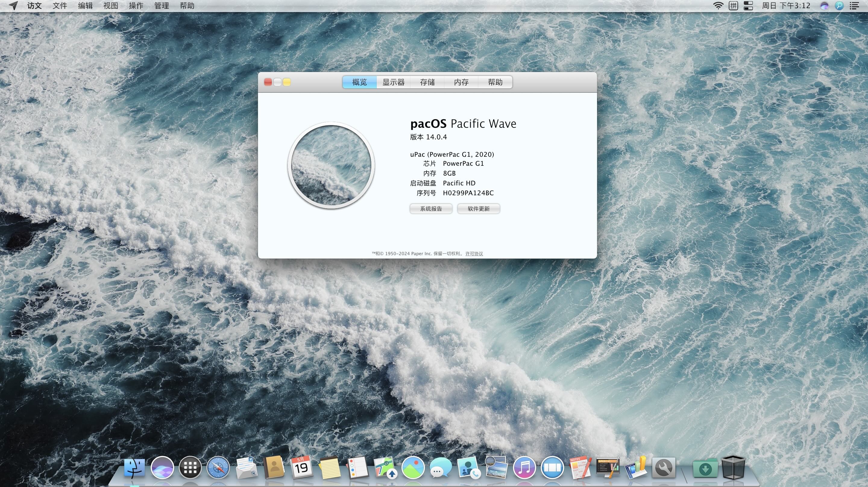Click startup disk value Pacific HD
This screenshot has width=868, height=487.
pyautogui.click(x=459, y=183)
